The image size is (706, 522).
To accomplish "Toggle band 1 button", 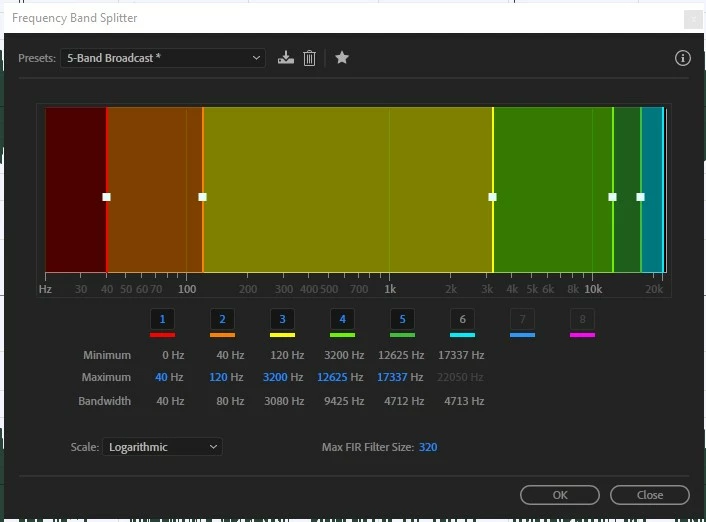I will 163,319.
